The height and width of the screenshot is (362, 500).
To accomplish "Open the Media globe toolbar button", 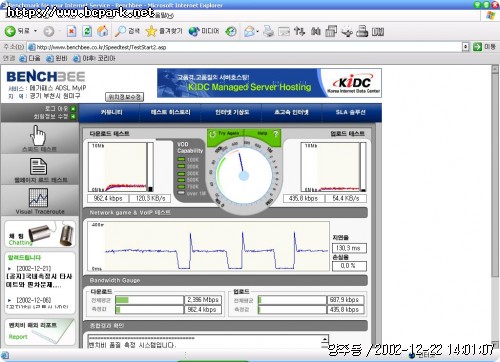I will (204, 31).
